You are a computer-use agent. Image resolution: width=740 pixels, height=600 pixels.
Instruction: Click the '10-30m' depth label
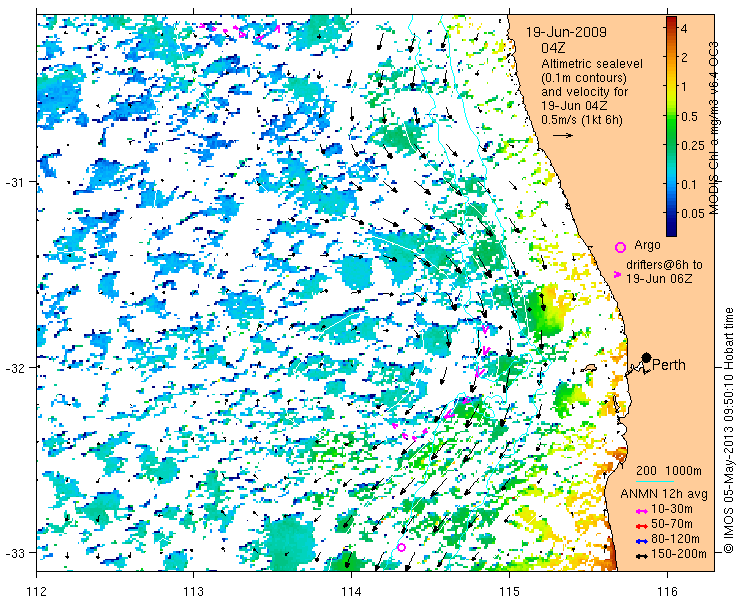point(672,510)
